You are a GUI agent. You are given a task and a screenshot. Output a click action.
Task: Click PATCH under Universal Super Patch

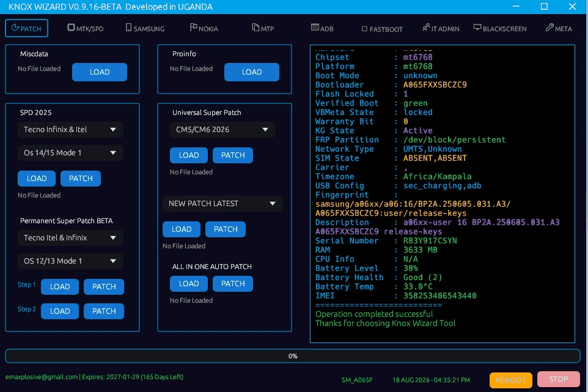[233, 155]
